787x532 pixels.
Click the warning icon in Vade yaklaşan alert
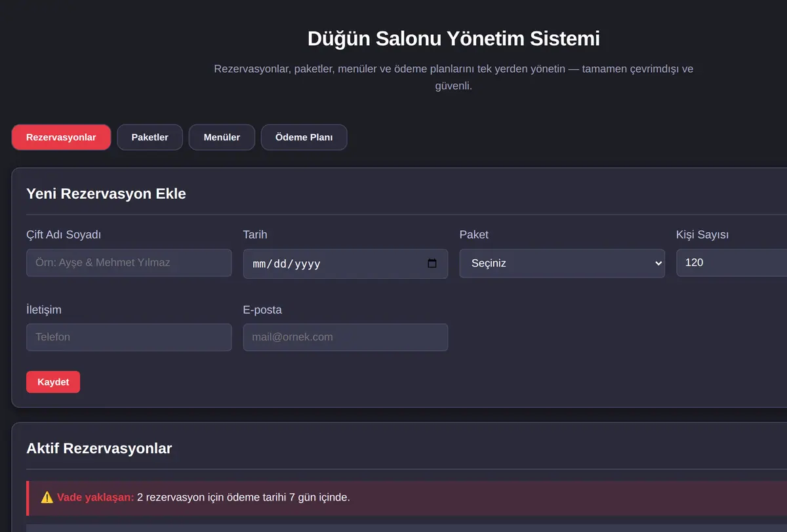(47, 497)
